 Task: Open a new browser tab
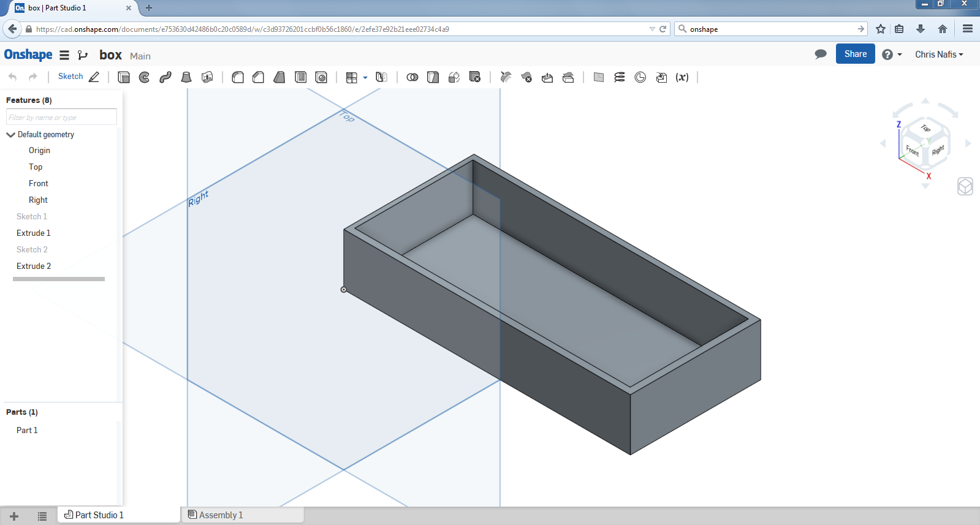point(149,8)
